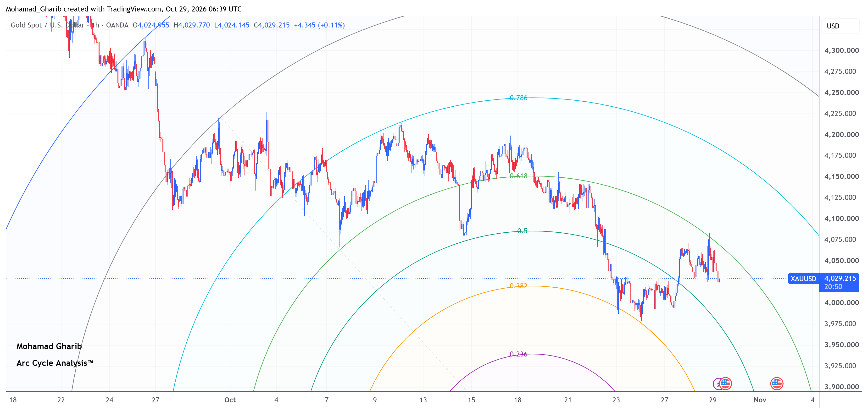Click the 3,950.000 price axis label

click(x=841, y=345)
